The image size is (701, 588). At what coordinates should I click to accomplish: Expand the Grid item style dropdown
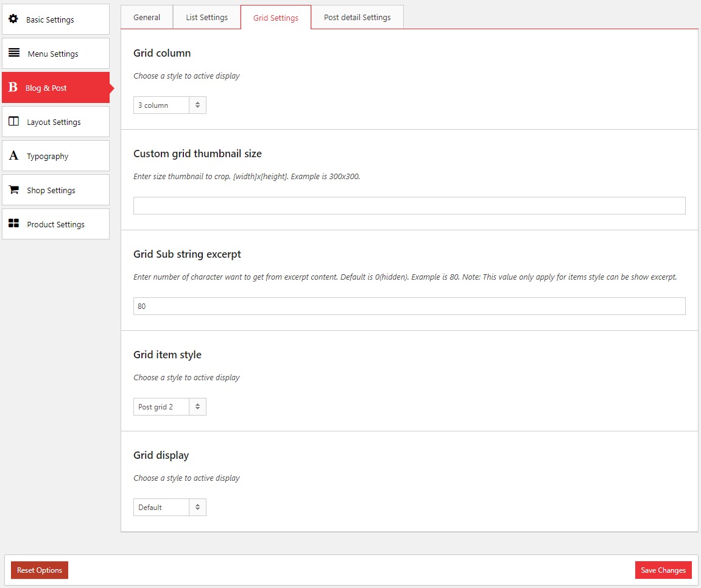(x=169, y=407)
